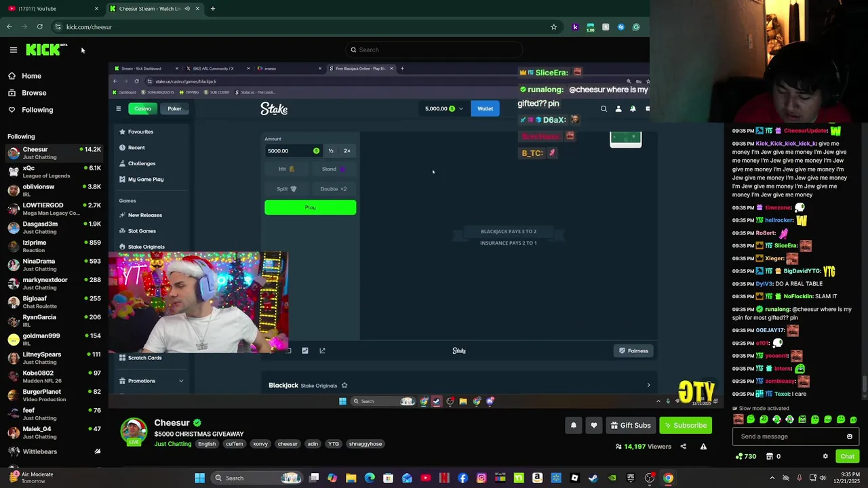Click the Wittlebears offline camera icon
The image size is (868, 488).
tap(98, 451)
